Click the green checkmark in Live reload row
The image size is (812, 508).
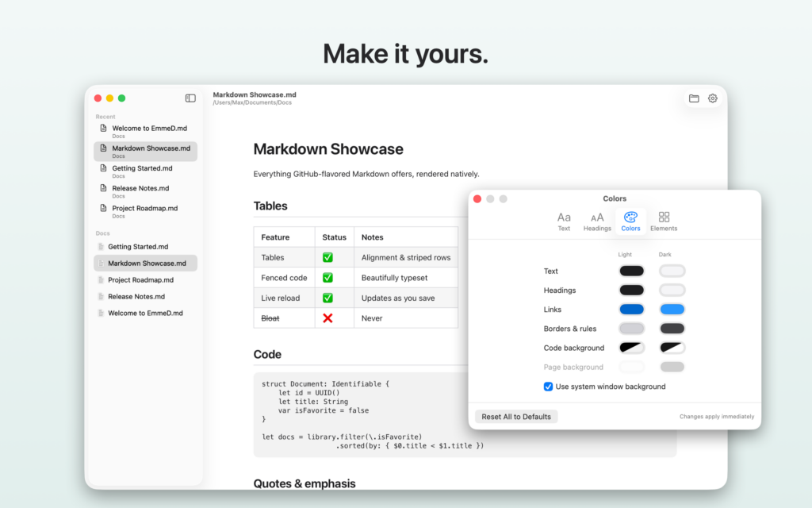[x=327, y=298]
